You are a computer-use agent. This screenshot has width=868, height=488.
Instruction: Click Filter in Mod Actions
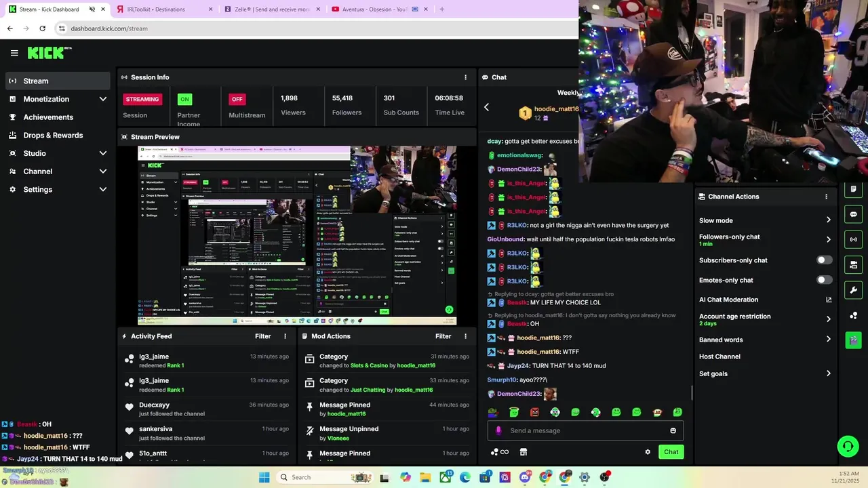coord(443,336)
